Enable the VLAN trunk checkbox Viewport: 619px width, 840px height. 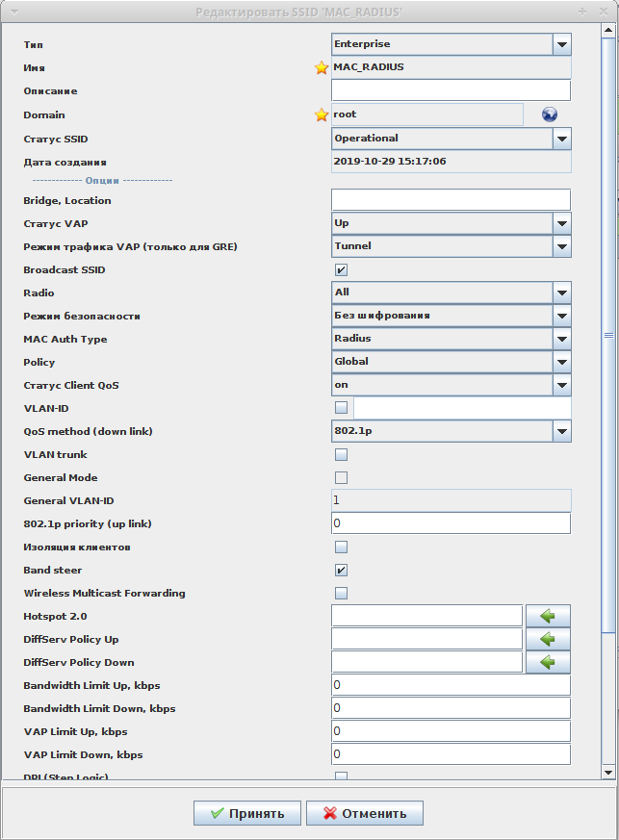pos(341,454)
